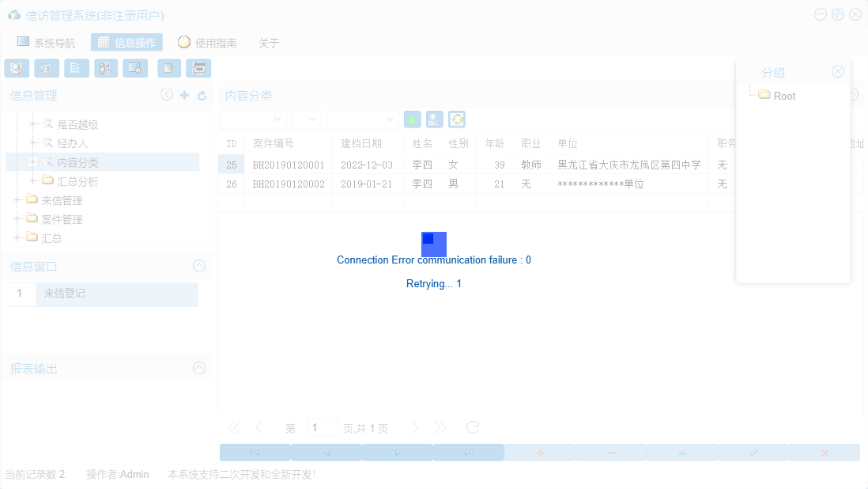Click the document page toolbar icon
The image size is (868, 489).
tap(76, 68)
